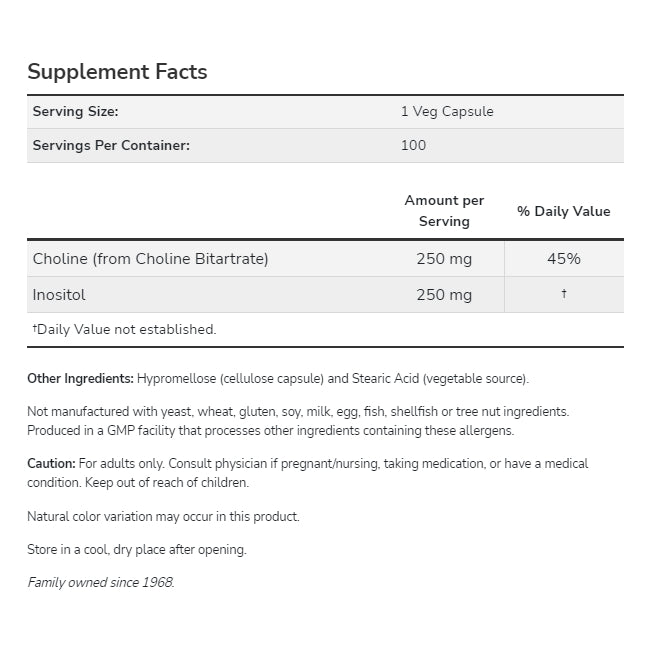
Task: Click the 250 mg amount for Inositol
Action: tap(444, 295)
